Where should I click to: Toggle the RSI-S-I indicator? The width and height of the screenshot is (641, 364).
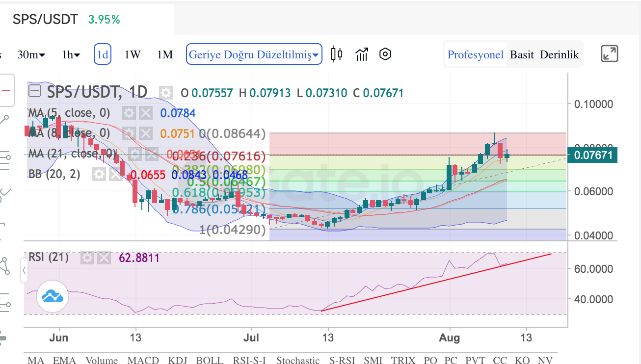point(249,360)
